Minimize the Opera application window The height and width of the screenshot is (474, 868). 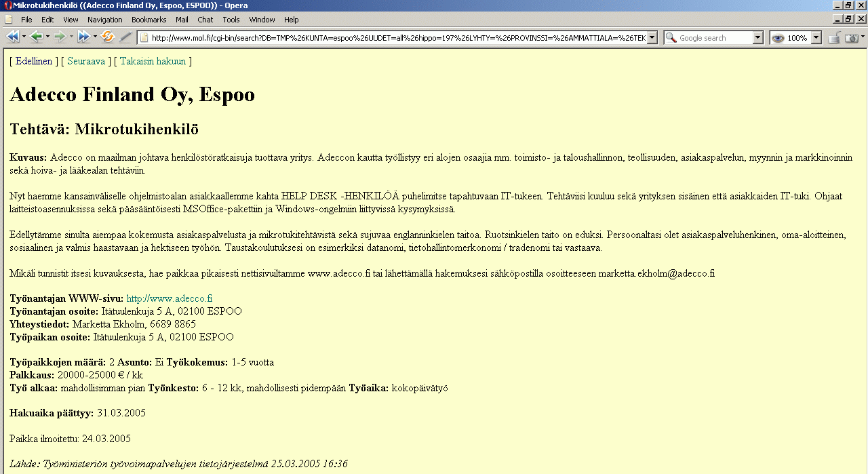pyautogui.click(x=838, y=5)
